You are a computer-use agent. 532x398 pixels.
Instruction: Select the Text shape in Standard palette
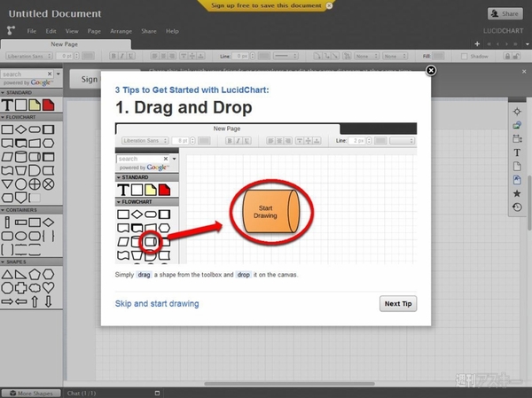7,105
